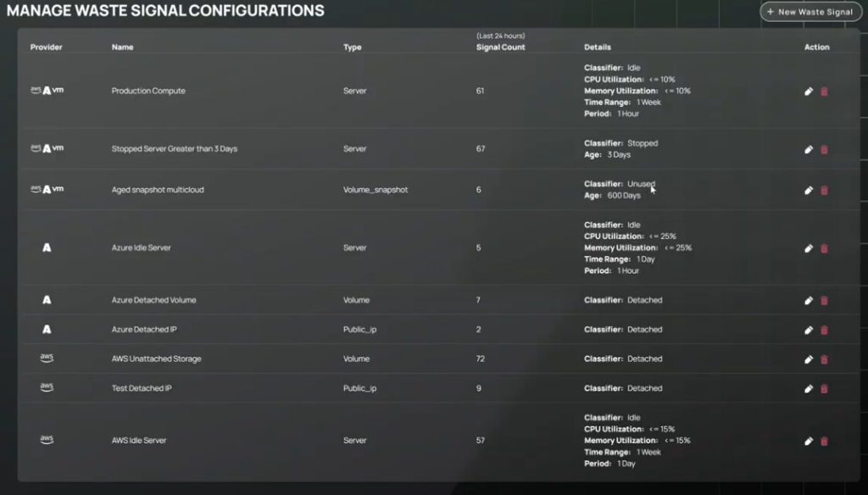The width and height of the screenshot is (868, 495).
Task: Click the New Waste Signal button
Action: [810, 12]
